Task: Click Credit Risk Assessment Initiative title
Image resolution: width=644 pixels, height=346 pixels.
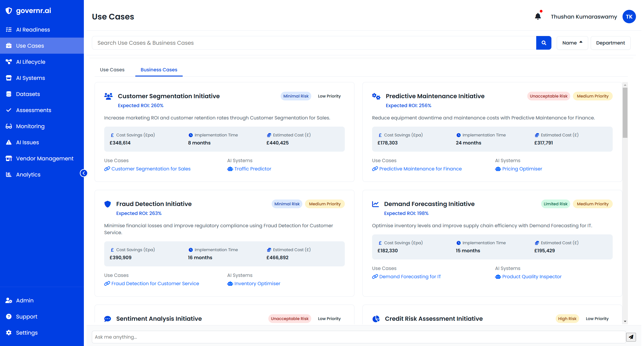Action: (x=434, y=319)
